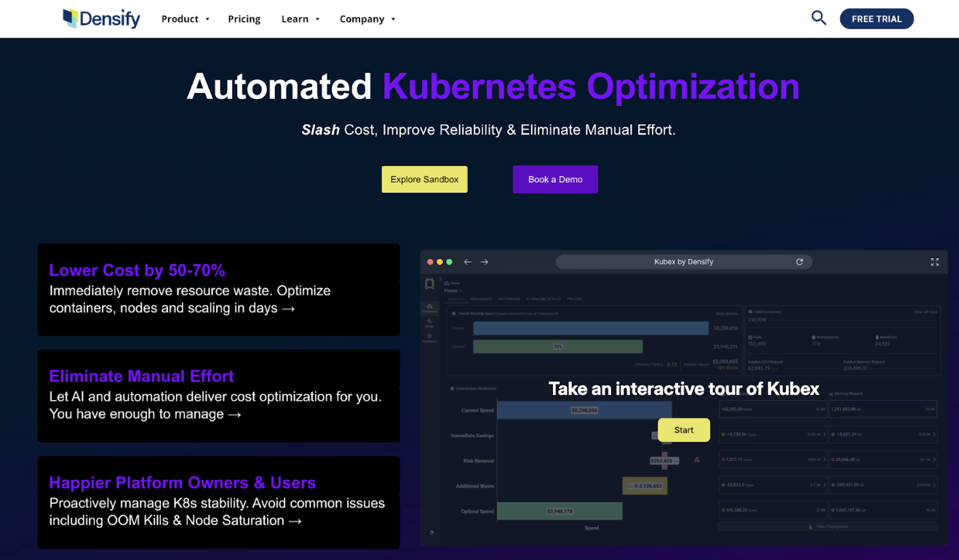This screenshot has height=560, width=959.
Task: Click the Book a Demo button
Action: coord(555,180)
